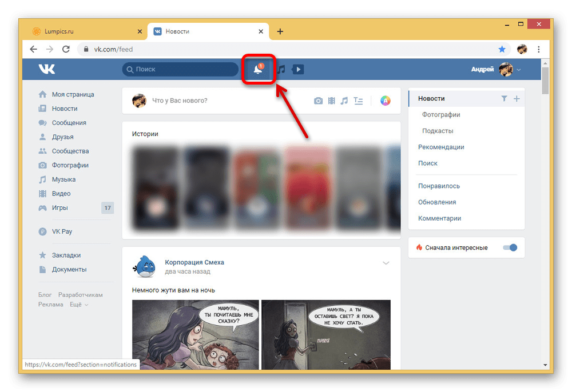The height and width of the screenshot is (392, 572).
Task: Select the Новости section in right panel
Action: coord(466,98)
